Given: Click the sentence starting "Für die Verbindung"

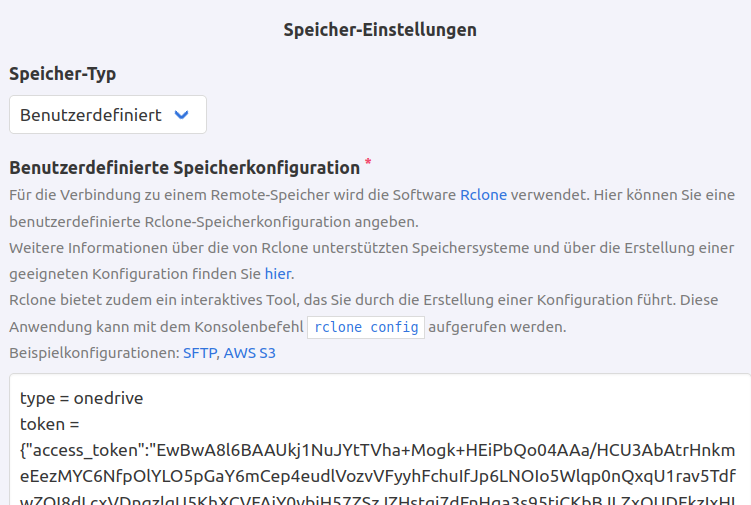Looking at the screenshot, I should [230, 195].
